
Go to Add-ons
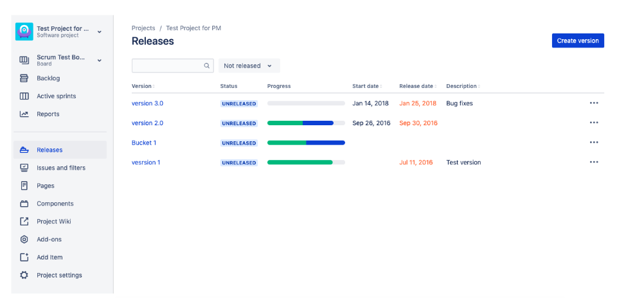(x=60, y=240)
